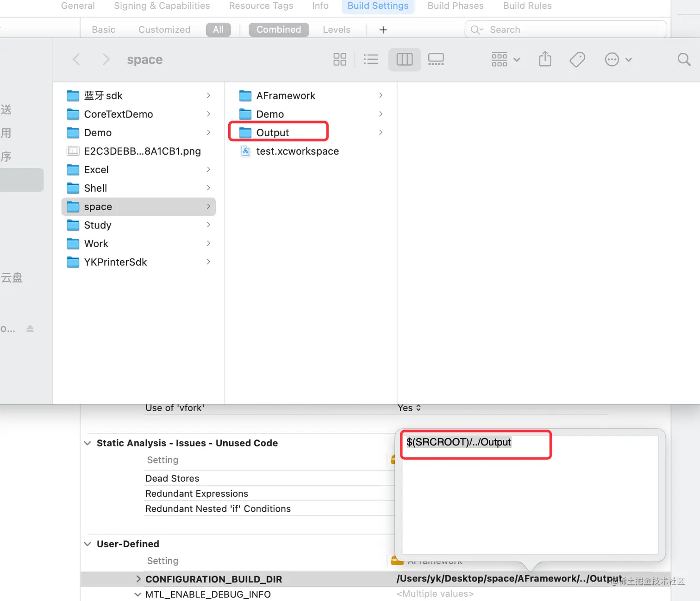700x601 pixels.
Task: Expand chevron of 蓝牙 sdk folder
Action: [208, 95]
